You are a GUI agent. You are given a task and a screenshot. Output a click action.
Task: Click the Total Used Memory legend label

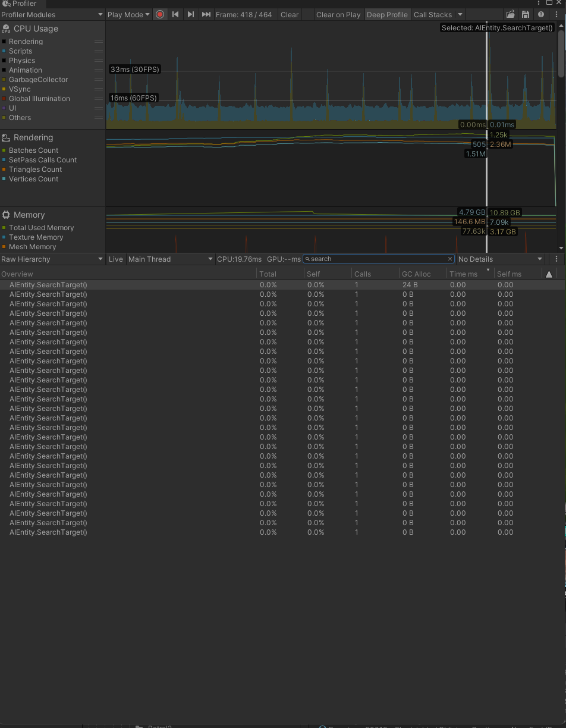(41, 228)
